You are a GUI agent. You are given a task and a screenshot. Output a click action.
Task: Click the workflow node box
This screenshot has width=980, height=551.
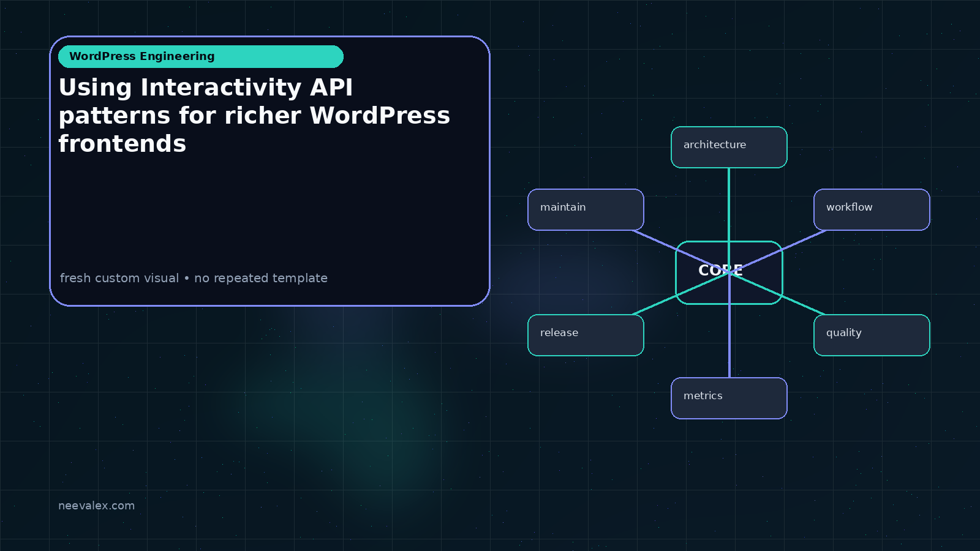[x=872, y=209]
